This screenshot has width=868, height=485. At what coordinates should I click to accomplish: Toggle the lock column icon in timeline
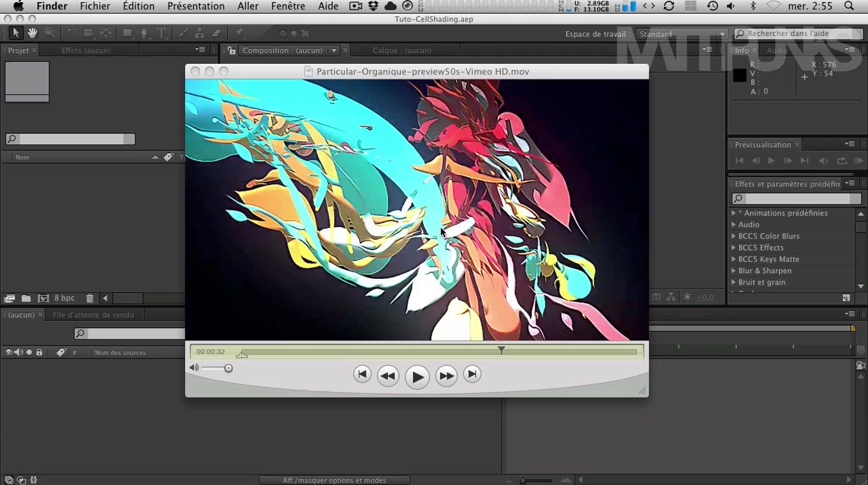tap(40, 352)
